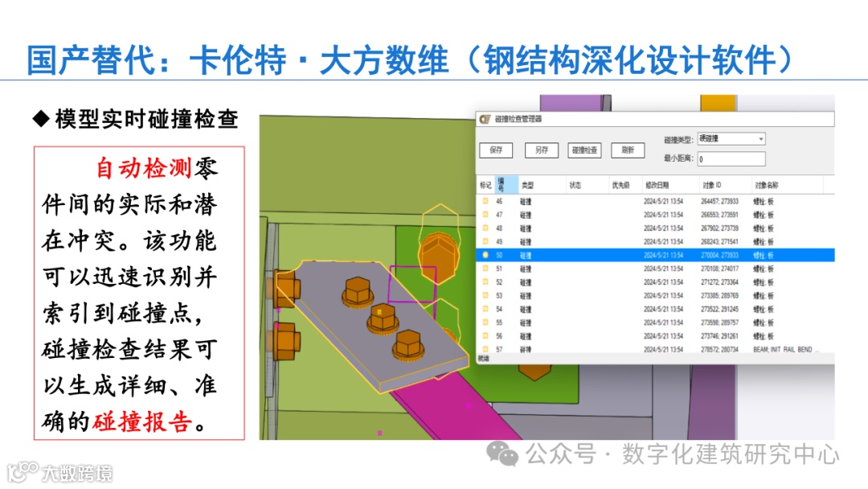
Task: Sort by the 标记 column header
Action: (486, 185)
